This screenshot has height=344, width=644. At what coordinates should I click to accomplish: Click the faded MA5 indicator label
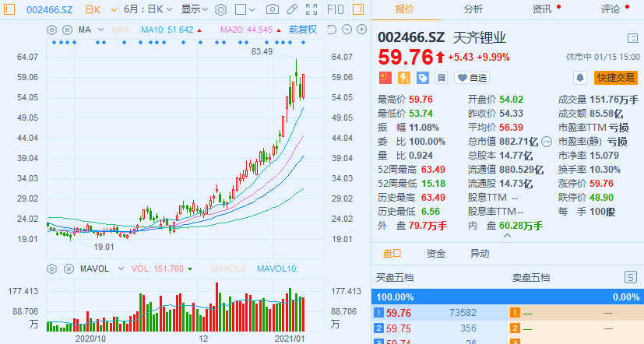click(121, 30)
